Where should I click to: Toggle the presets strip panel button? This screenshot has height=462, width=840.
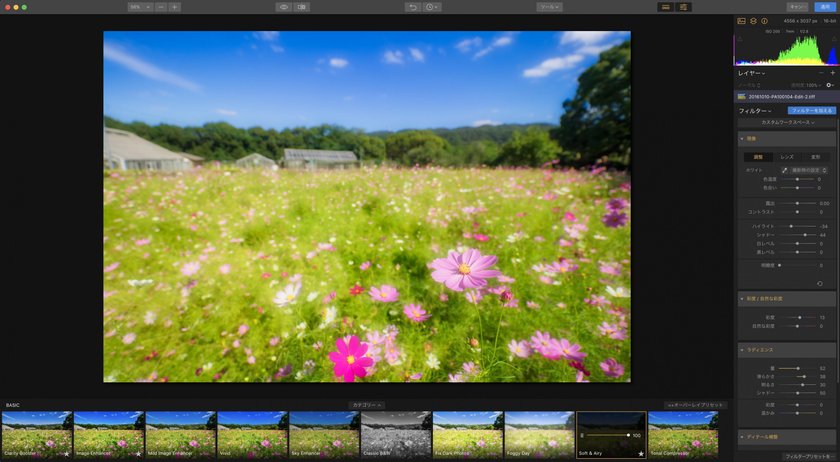[x=666, y=7]
